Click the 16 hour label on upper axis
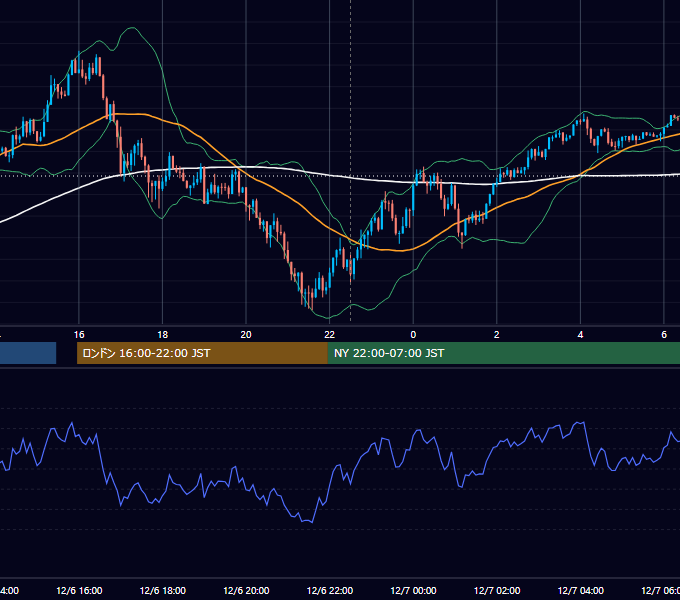Screen dimensions: 680x600 click(79, 334)
